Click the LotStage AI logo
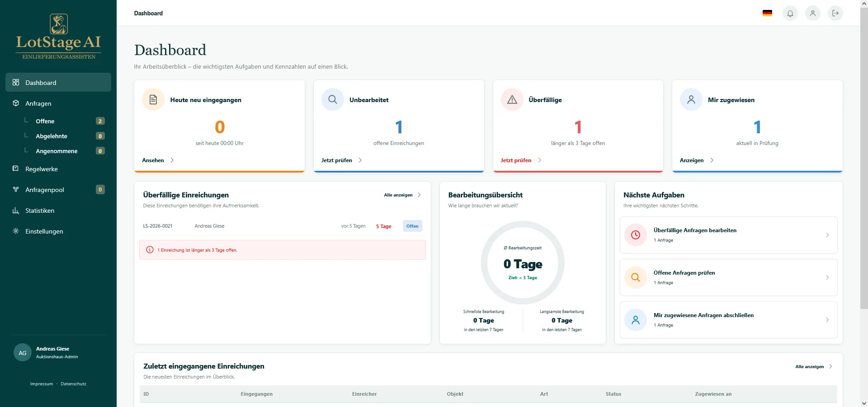Screen dimensions: 868x407 pos(59,37)
